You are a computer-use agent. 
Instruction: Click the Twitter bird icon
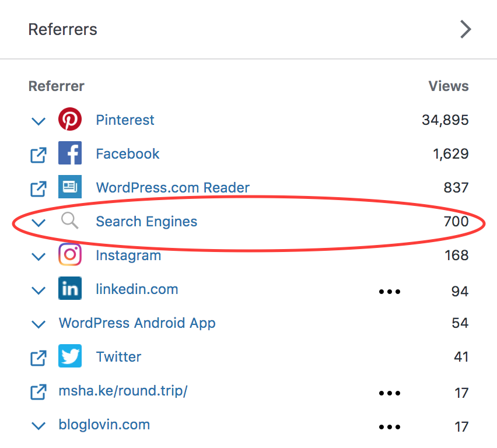tap(70, 356)
